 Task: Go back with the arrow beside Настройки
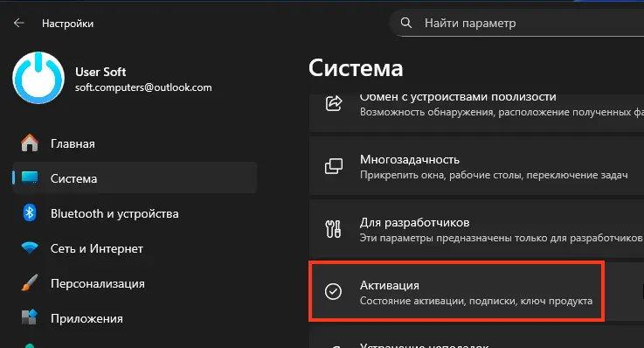(19, 23)
